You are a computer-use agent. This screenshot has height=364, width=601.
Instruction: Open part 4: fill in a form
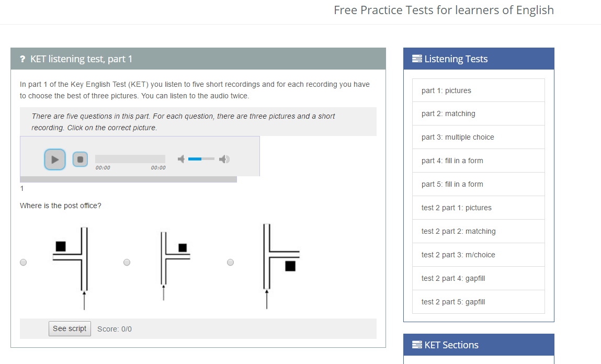(x=452, y=161)
